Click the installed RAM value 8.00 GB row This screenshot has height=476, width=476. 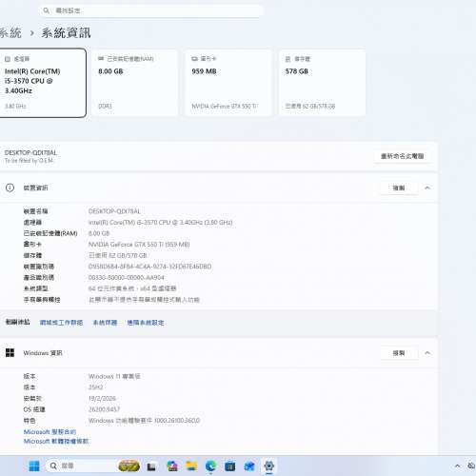pos(99,233)
